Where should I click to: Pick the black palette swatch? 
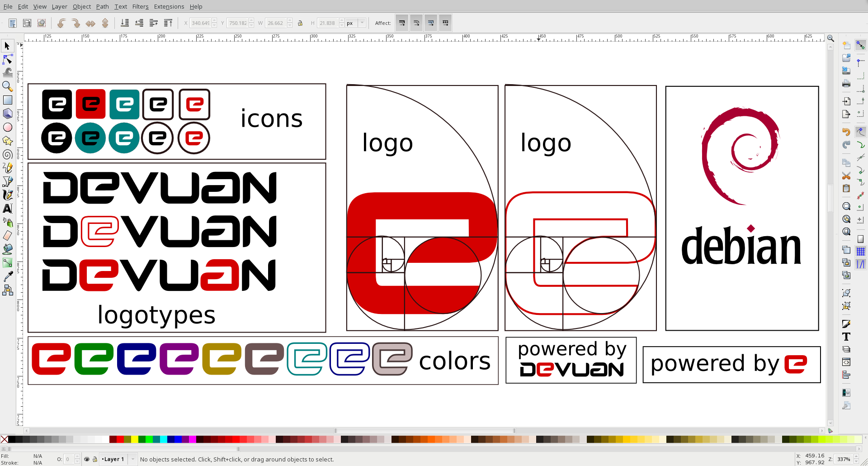(x=12, y=439)
